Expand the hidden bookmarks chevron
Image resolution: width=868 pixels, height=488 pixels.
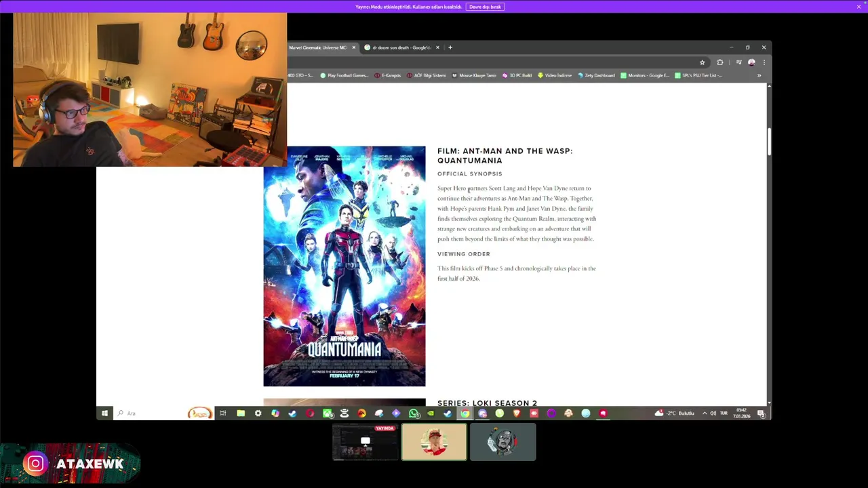coord(759,75)
